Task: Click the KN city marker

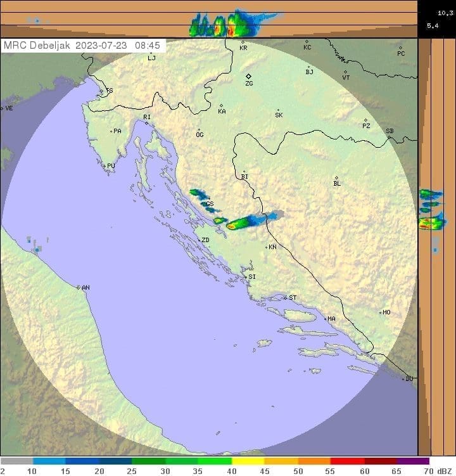Action: click(267, 247)
